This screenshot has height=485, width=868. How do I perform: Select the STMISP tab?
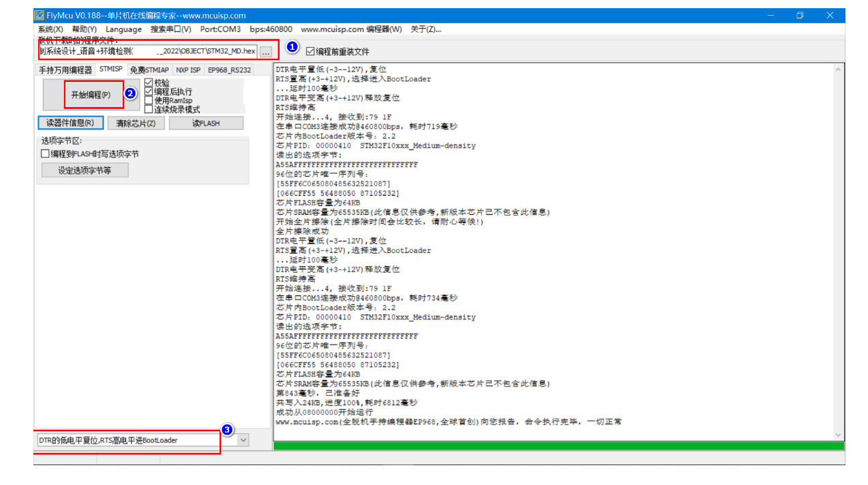pyautogui.click(x=110, y=69)
